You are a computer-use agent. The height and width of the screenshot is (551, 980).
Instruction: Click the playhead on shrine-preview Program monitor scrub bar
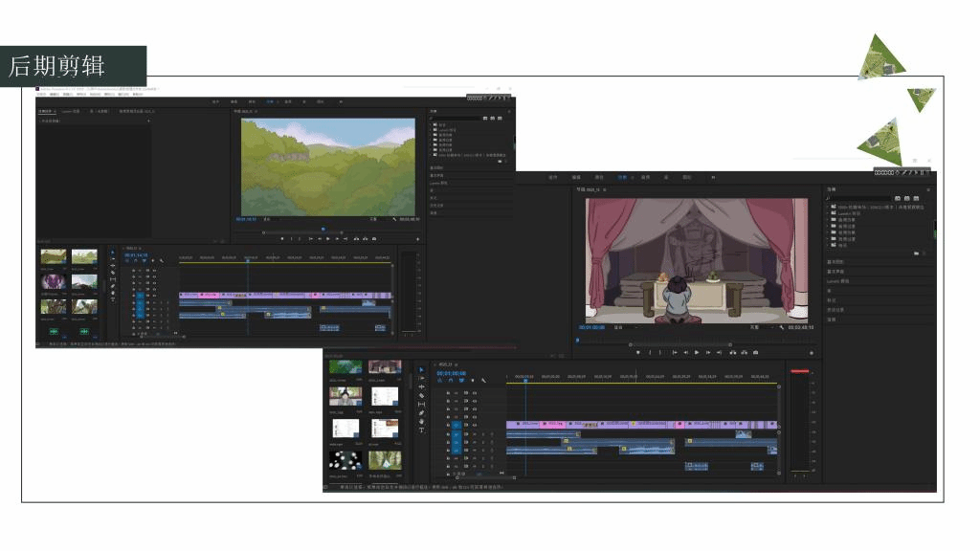coord(577,341)
